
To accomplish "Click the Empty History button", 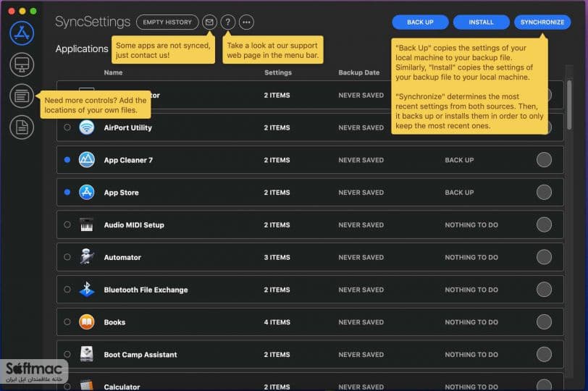I will point(167,22).
